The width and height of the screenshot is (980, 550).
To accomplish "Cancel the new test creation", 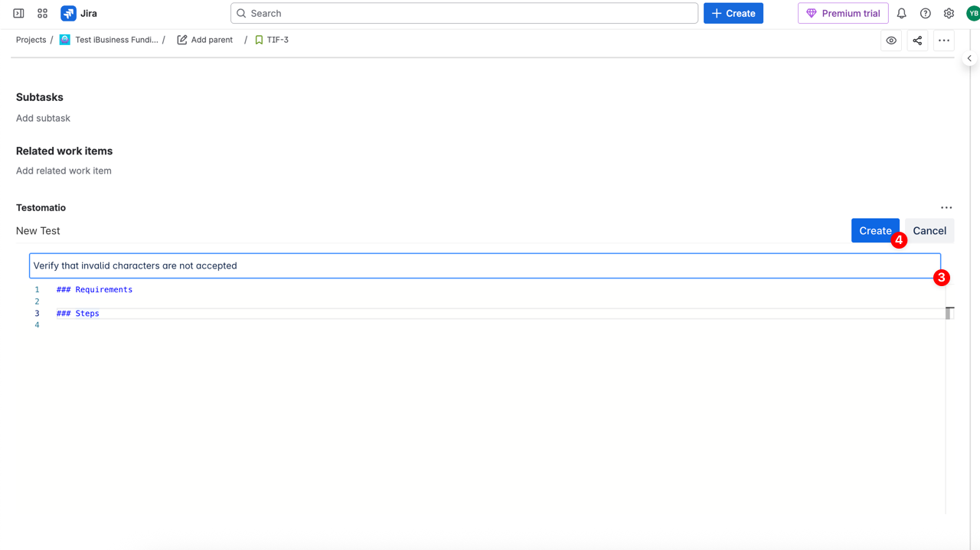I will [x=929, y=230].
